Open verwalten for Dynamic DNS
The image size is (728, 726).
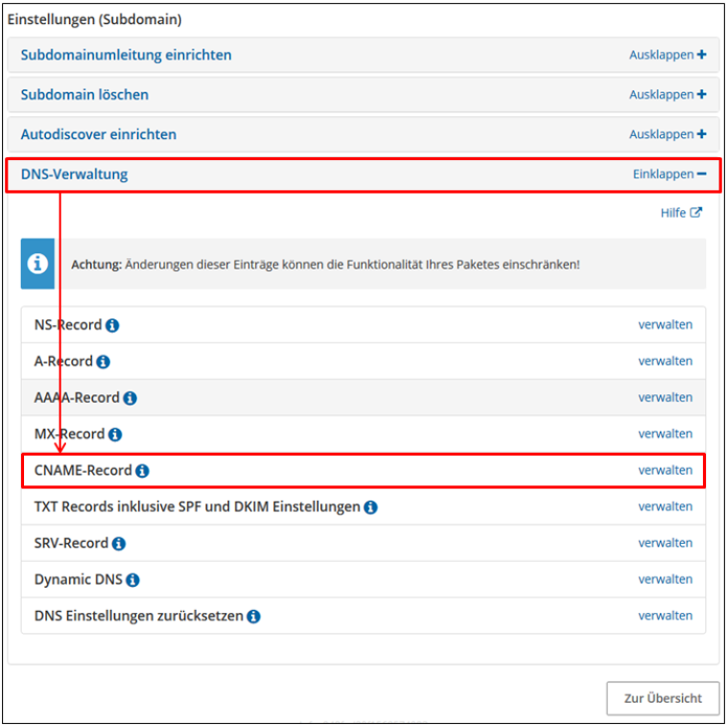665,579
